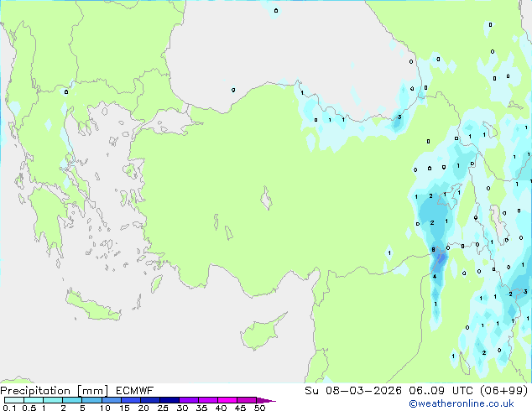Click the "(06+99)" forecast offset text
This screenshot has height=411, width=532.
(x=503, y=391)
